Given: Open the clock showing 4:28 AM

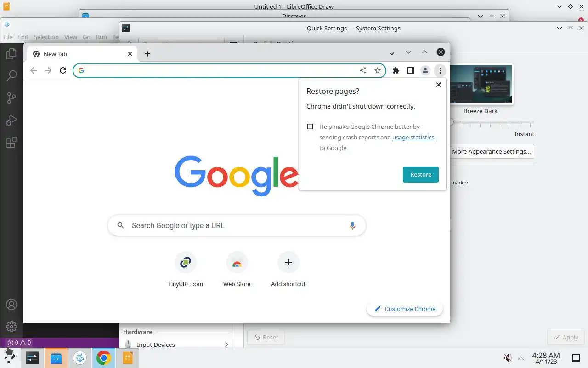Looking at the screenshot, I should pyautogui.click(x=546, y=358).
